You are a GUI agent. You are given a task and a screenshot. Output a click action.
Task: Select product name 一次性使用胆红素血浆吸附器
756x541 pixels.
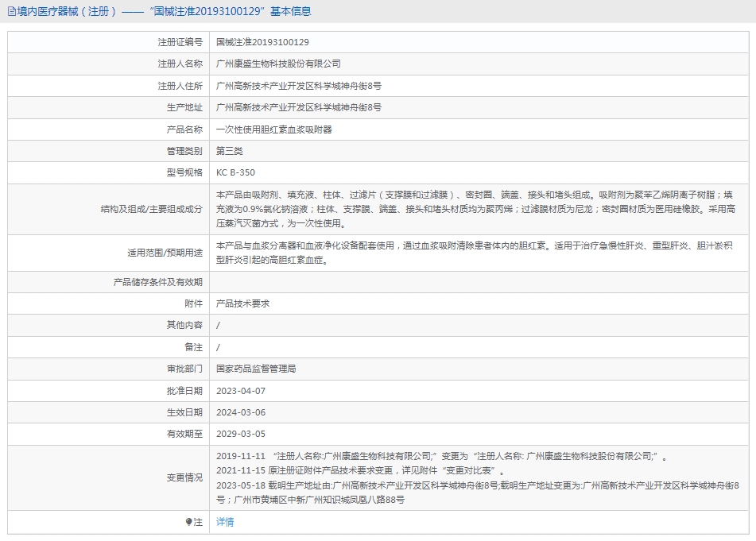click(273, 129)
